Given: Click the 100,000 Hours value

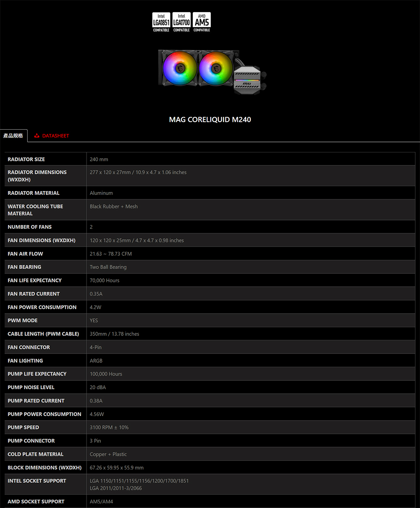Looking at the screenshot, I should click(106, 374).
